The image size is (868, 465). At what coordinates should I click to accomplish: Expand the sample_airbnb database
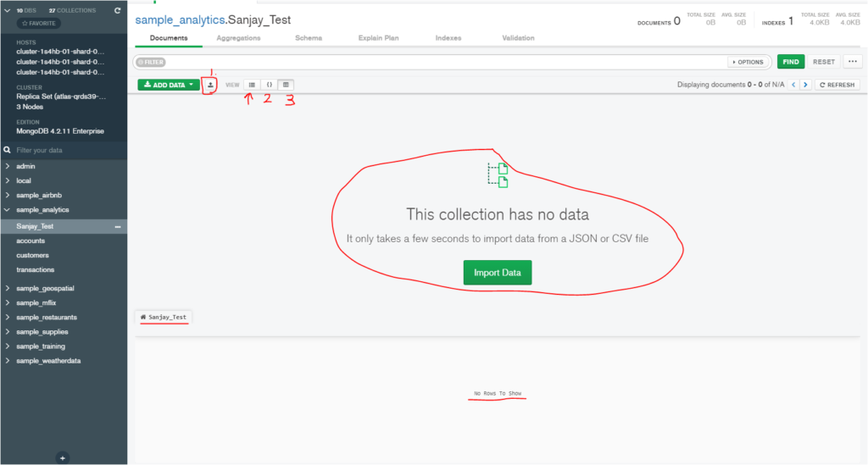[7, 195]
